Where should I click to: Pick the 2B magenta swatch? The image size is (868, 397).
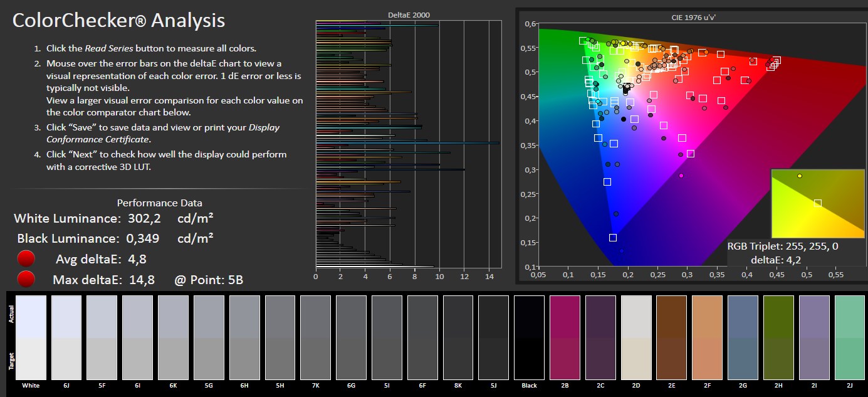(x=565, y=337)
